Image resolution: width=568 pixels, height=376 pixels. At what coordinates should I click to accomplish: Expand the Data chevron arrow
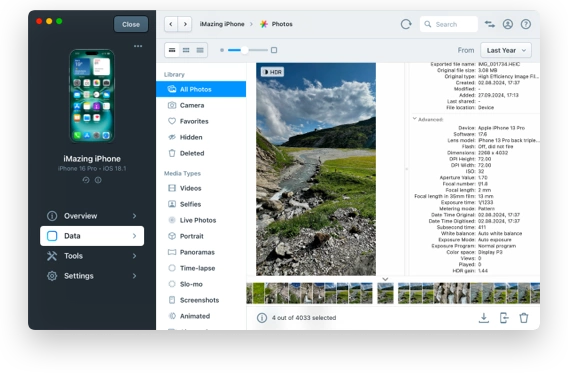[x=134, y=236]
